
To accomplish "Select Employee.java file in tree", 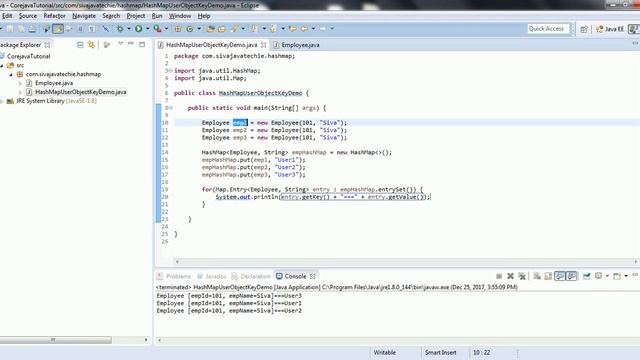I will click(54, 83).
